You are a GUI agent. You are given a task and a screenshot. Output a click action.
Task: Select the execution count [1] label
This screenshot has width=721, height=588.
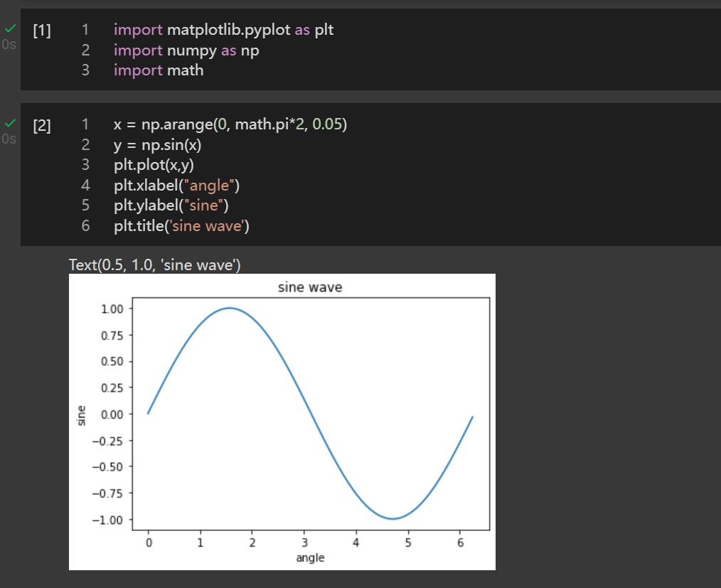click(x=42, y=31)
